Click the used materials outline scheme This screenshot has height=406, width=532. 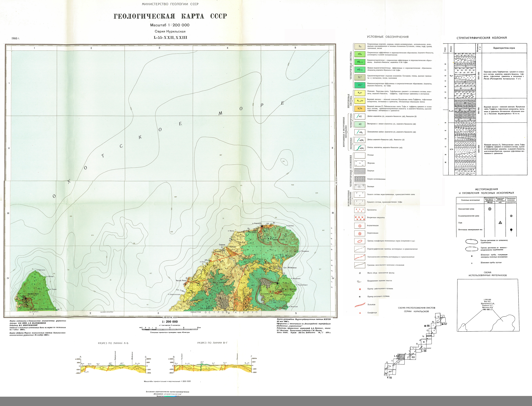(x=488, y=305)
